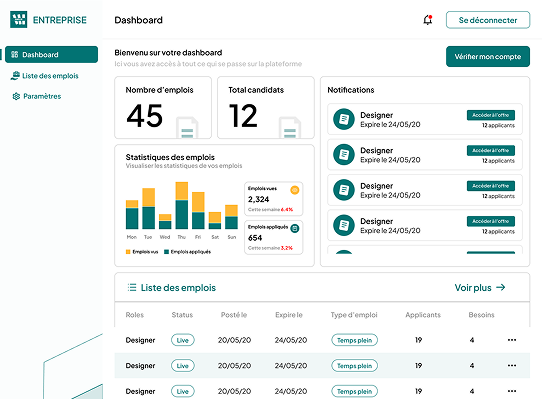Click the Applicants column header
The height and width of the screenshot is (399, 542).
pos(423,315)
